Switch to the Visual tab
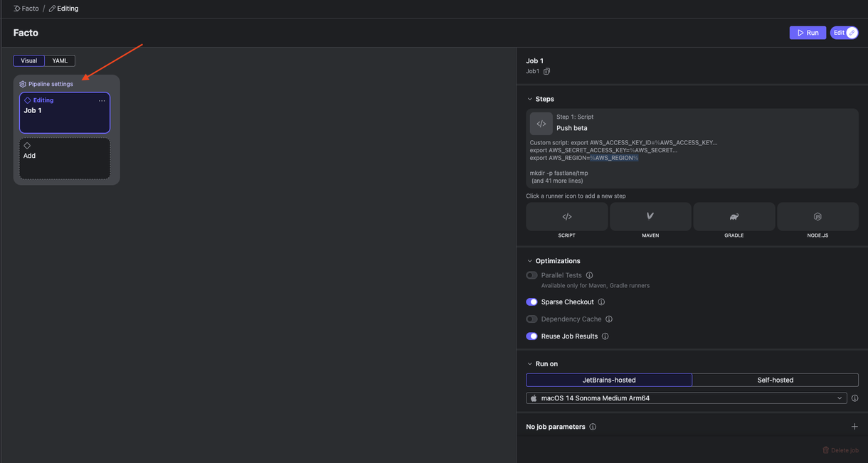This screenshot has width=868, height=463. [29, 60]
